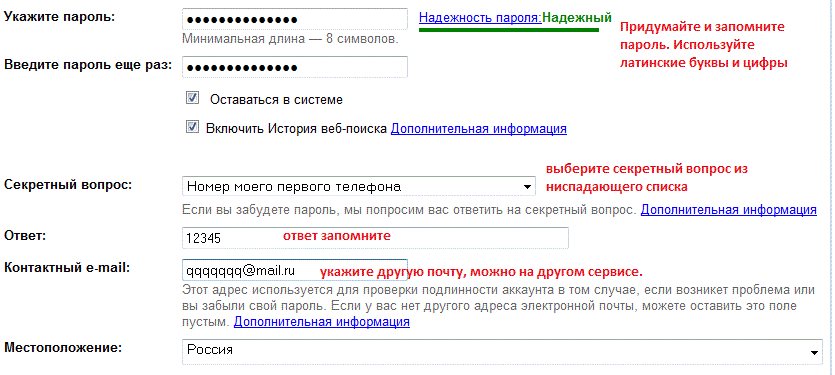This screenshot has height=375, width=835.
Task: Click the 'Введите пароль еще раз' field
Action: (295, 68)
